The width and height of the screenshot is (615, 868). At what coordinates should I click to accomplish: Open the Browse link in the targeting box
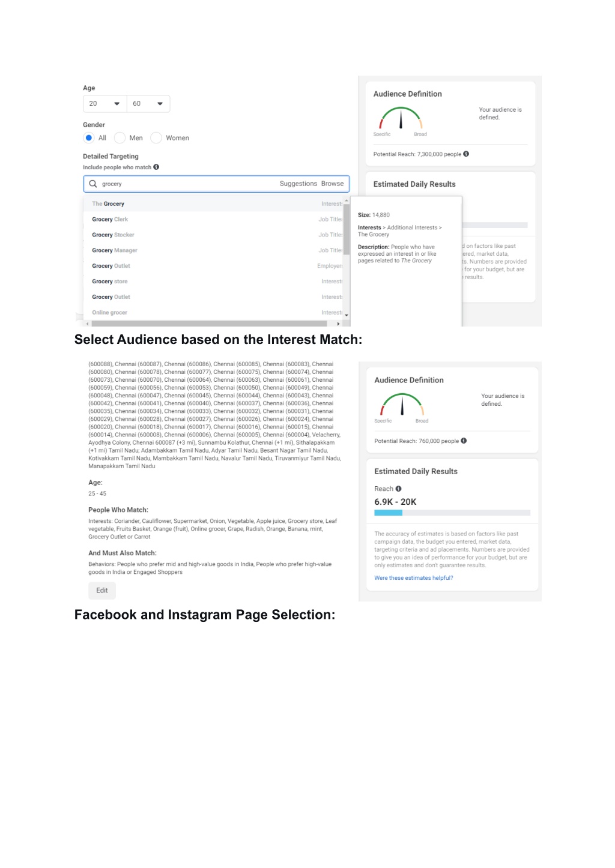pos(333,184)
